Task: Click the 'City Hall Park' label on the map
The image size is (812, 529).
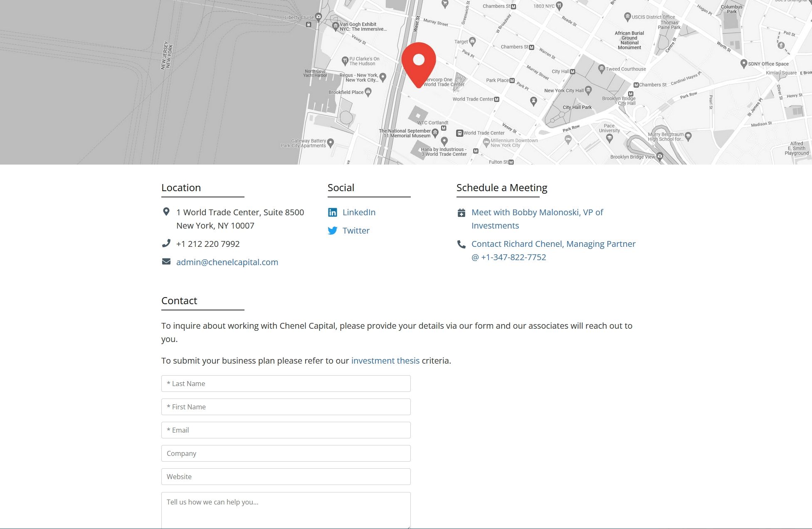Action: [577, 107]
